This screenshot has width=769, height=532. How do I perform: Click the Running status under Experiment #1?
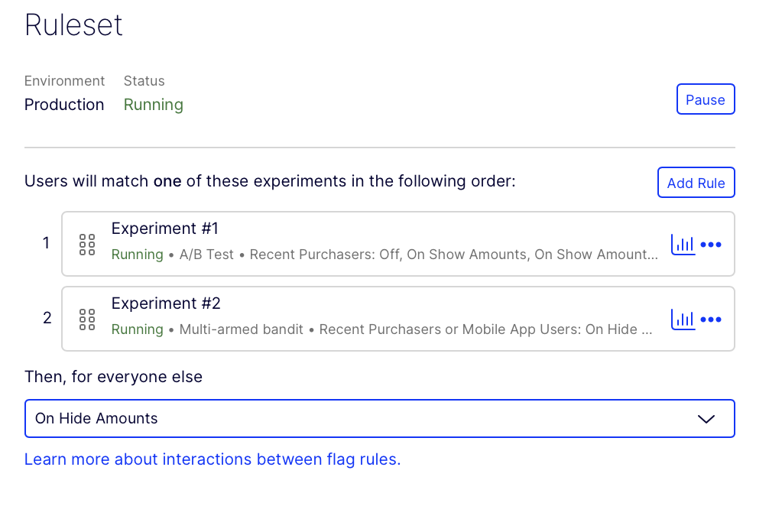click(138, 255)
